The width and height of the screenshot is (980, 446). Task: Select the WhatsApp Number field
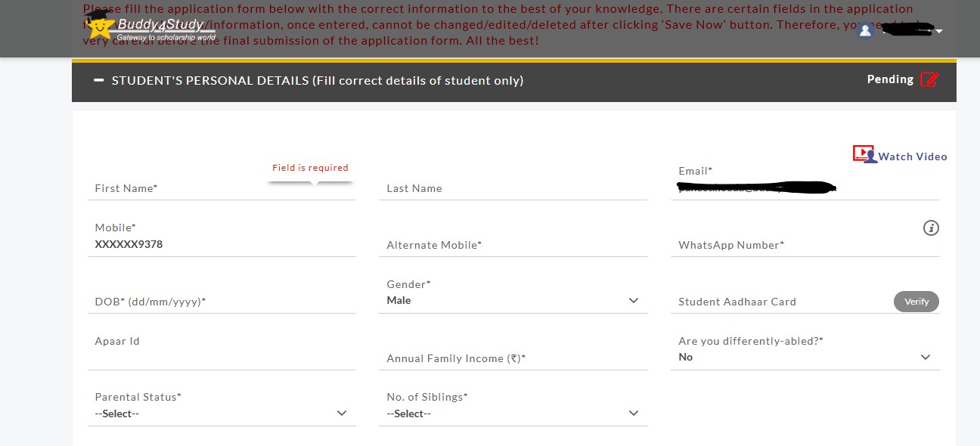click(x=805, y=245)
